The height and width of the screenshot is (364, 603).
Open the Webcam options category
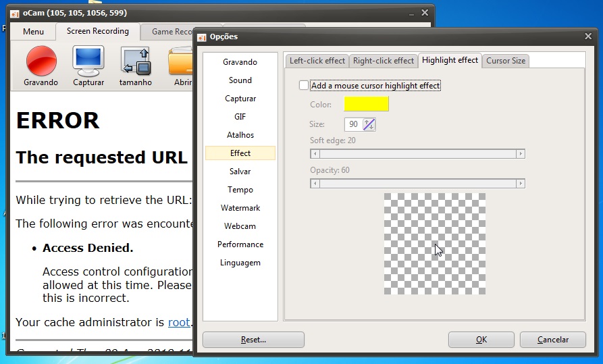click(x=240, y=226)
